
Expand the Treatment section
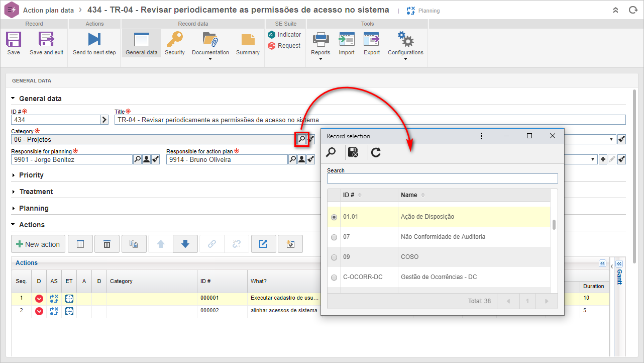[x=32, y=192]
